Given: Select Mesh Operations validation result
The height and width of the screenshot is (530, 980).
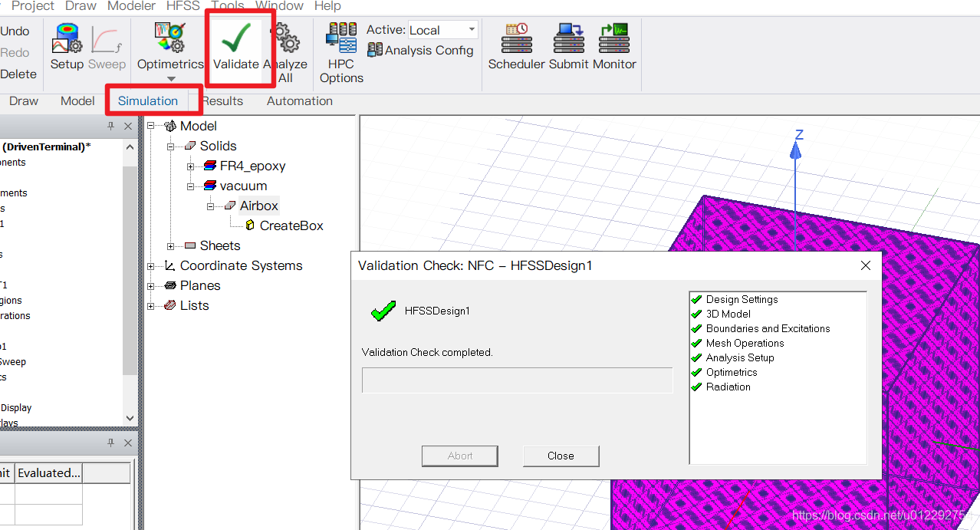Looking at the screenshot, I should [738, 344].
